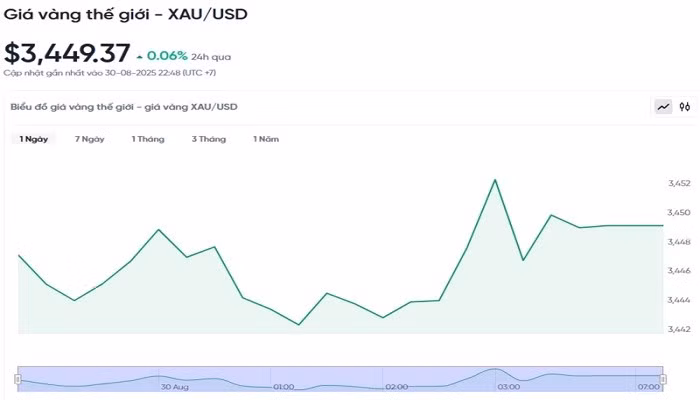Show the 1 Tháng chart range
Image resolution: width=700 pixels, height=400 pixels.
point(148,139)
